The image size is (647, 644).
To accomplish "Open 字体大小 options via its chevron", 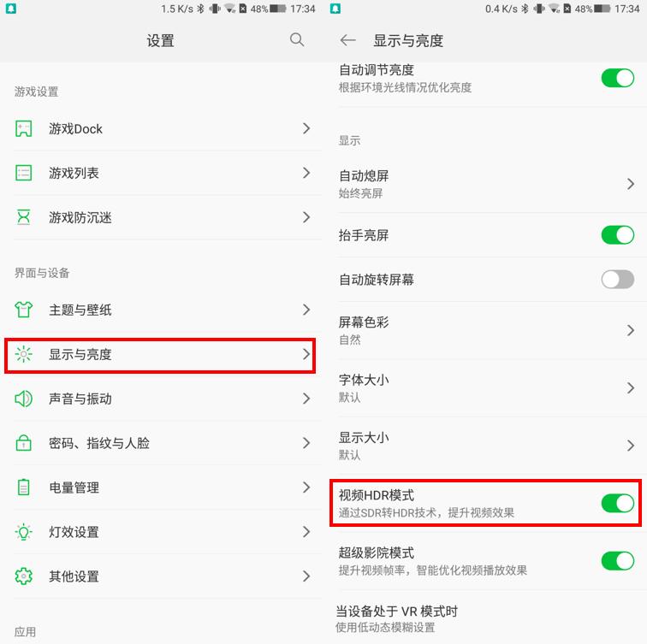I will 630,388.
